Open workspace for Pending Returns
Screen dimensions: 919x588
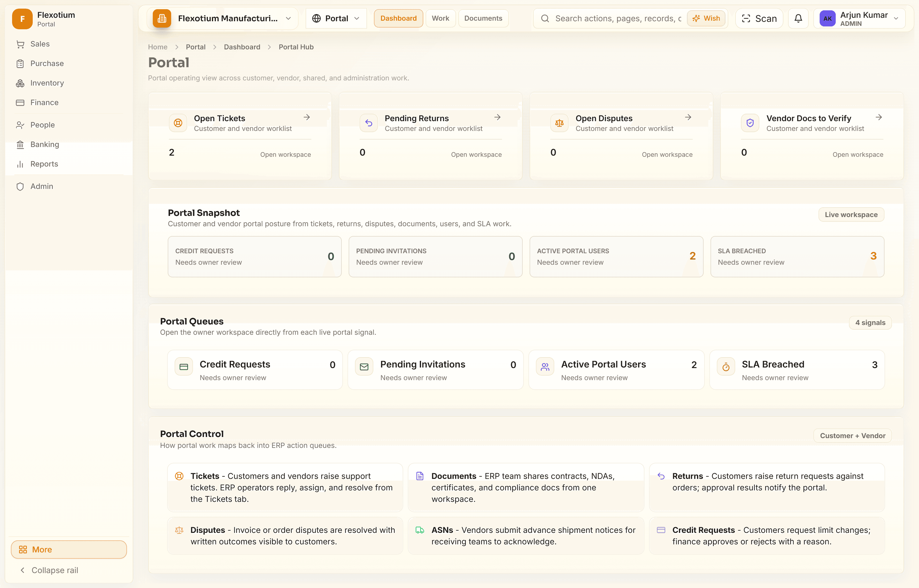pyautogui.click(x=476, y=155)
